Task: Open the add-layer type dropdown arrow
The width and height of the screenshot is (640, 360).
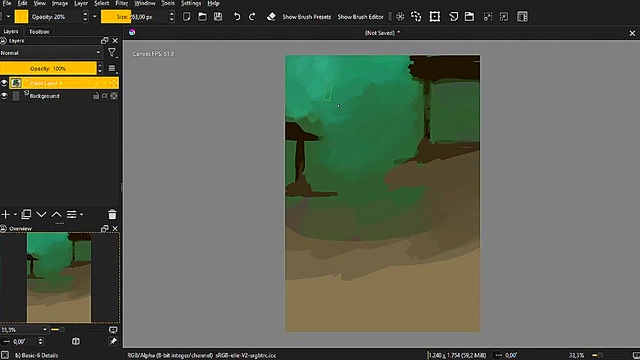Action: point(15,214)
